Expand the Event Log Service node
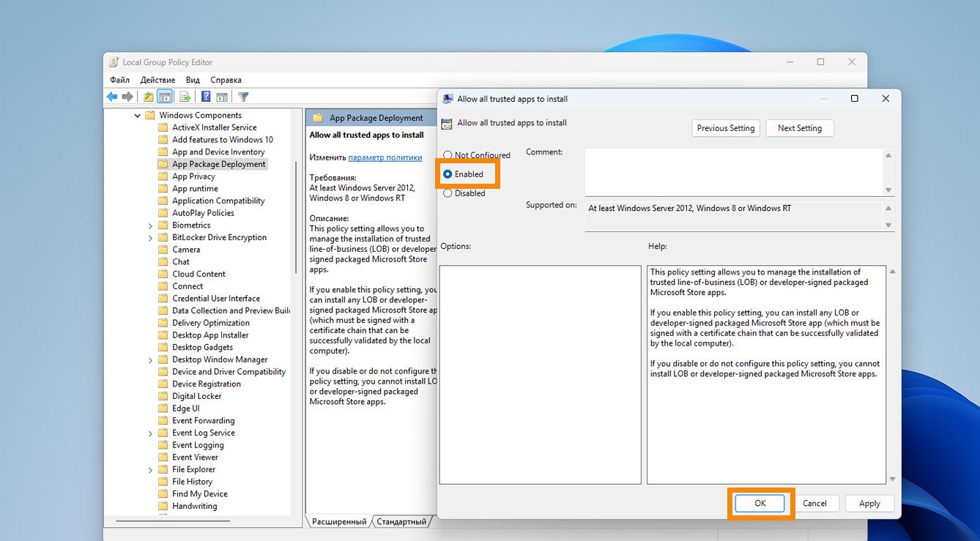980x541 pixels. (x=151, y=433)
